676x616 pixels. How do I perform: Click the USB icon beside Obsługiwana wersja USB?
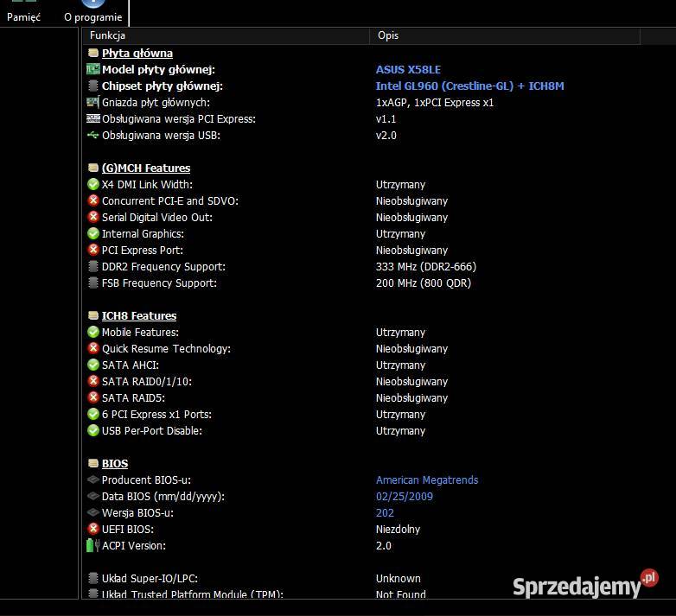(x=93, y=135)
